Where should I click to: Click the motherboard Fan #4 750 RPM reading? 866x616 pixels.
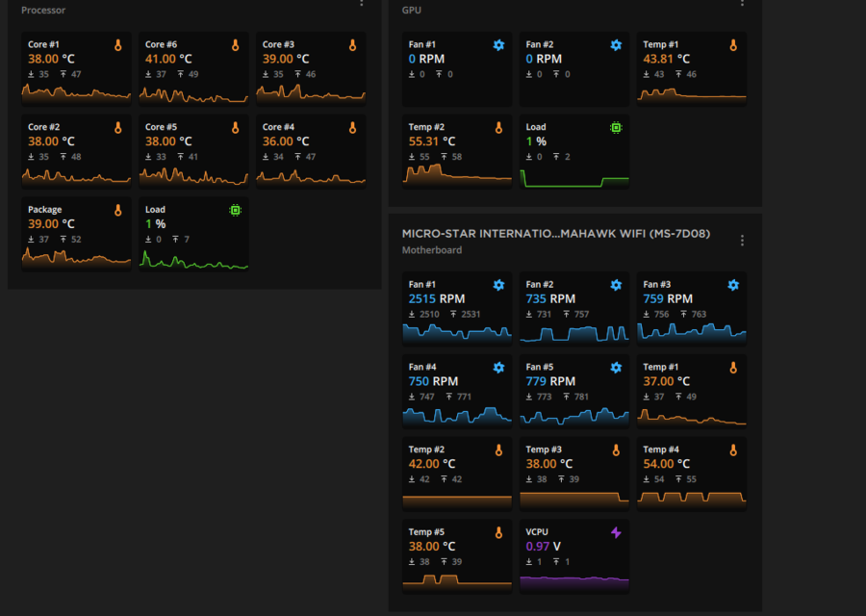tap(420, 381)
